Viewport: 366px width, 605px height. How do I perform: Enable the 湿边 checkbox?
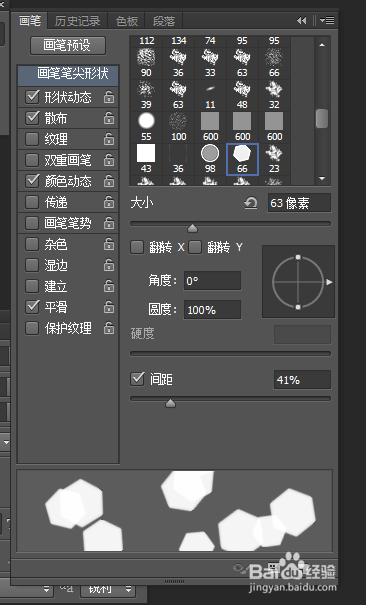tap(32, 265)
